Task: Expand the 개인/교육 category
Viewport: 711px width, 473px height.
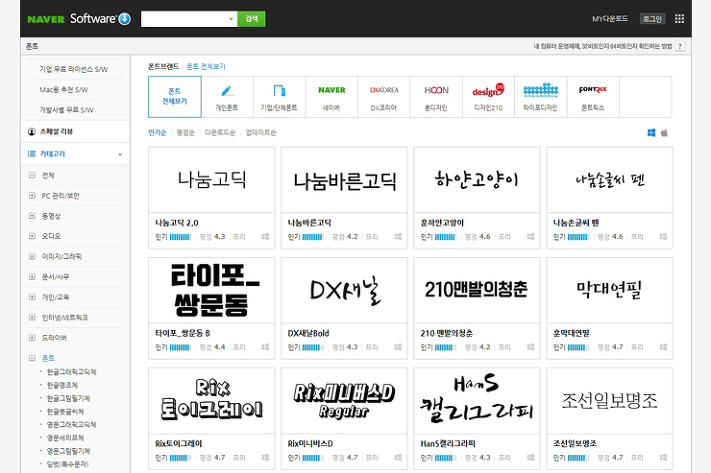Action: click(32, 297)
